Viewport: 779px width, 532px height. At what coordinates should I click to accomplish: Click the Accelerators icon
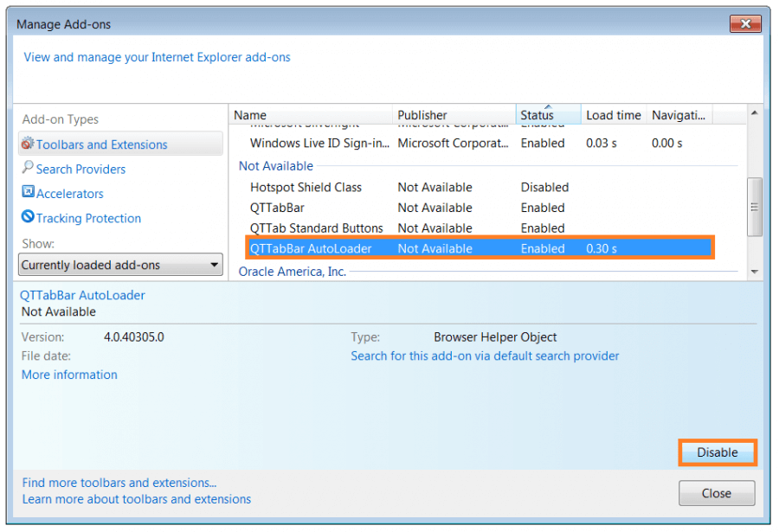(28, 192)
